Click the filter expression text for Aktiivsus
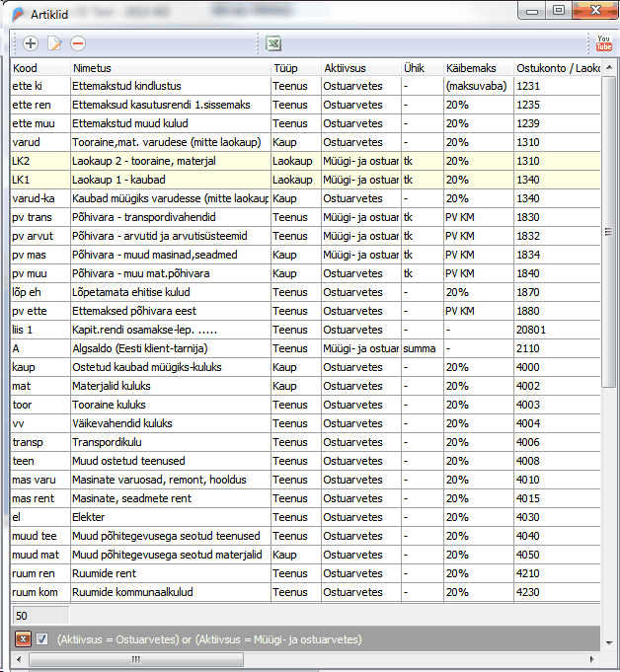 209,639
